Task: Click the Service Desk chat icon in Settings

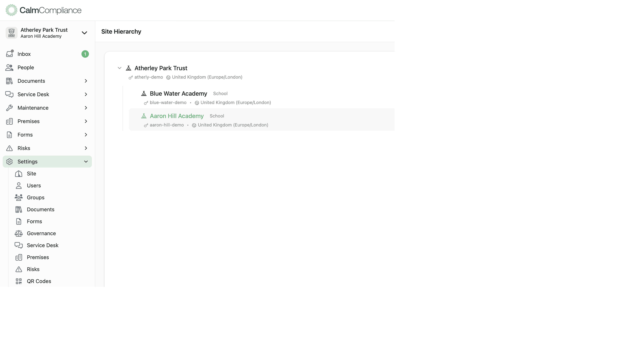Action: [19, 245]
